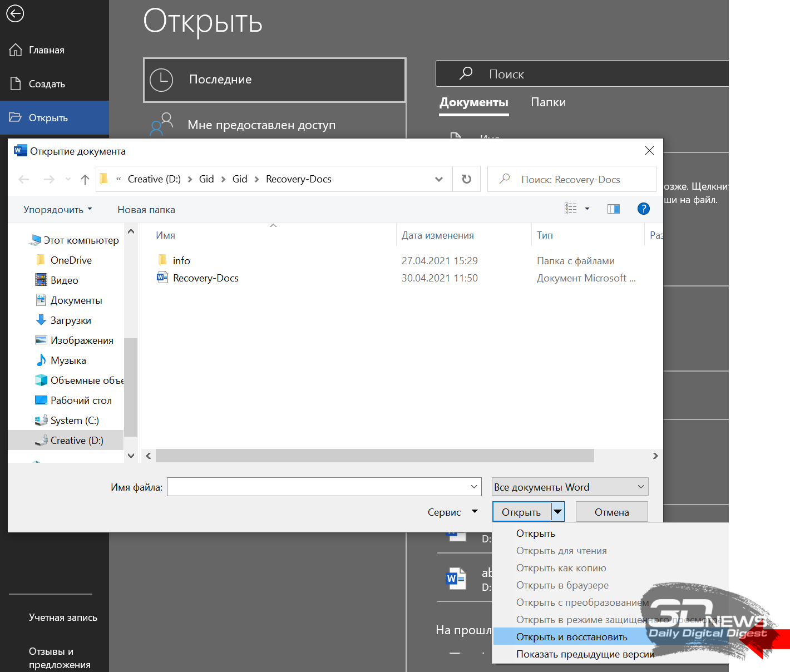Click the Имя файла input field

click(x=324, y=487)
